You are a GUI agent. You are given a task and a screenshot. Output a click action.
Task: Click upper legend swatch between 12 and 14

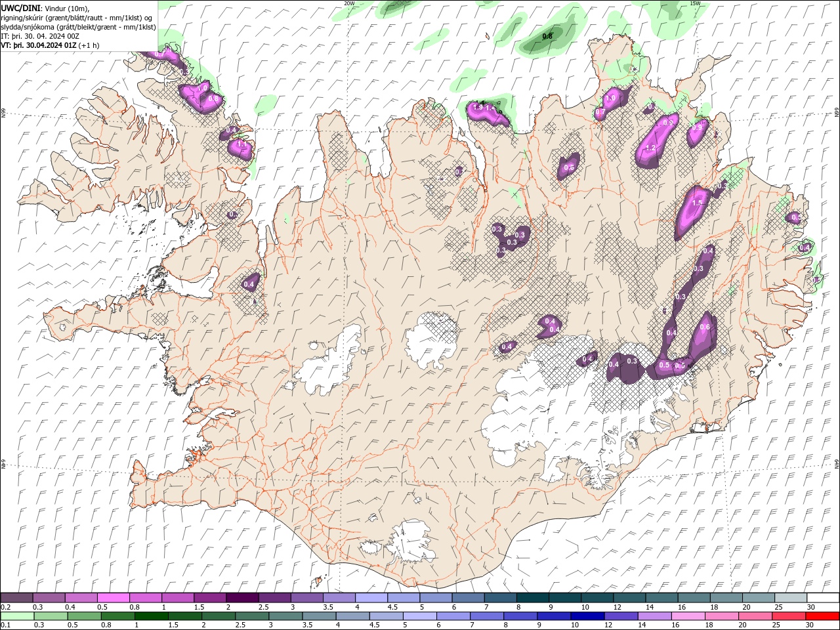pyautogui.click(x=630, y=598)
